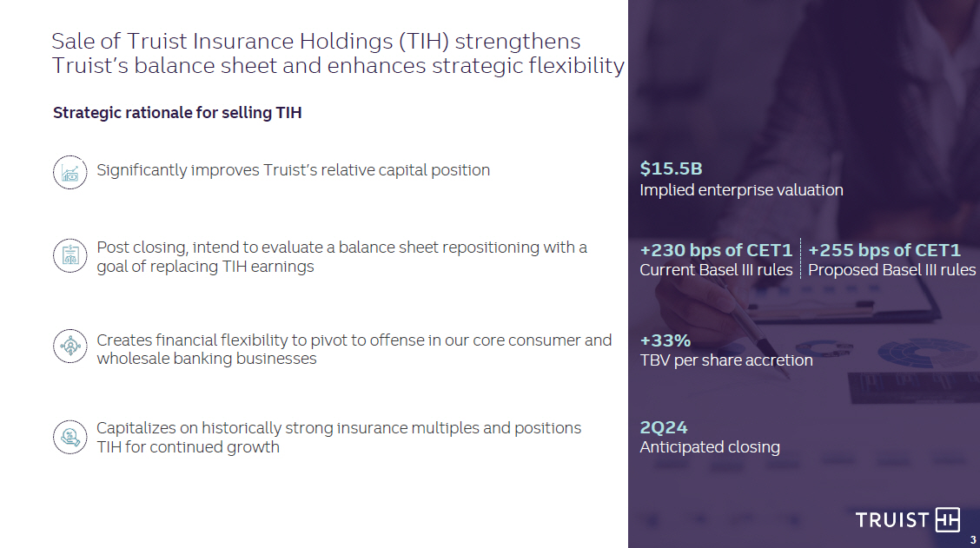Click the 'Post closing, intend to evaluate' paragraph

click(341, 257)
